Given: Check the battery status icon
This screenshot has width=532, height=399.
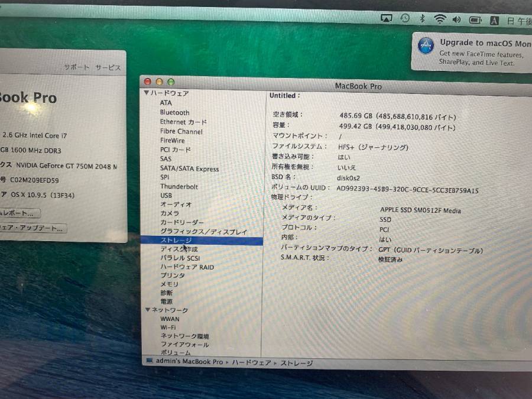Looking at the screenshot, I should coord(475,20).
